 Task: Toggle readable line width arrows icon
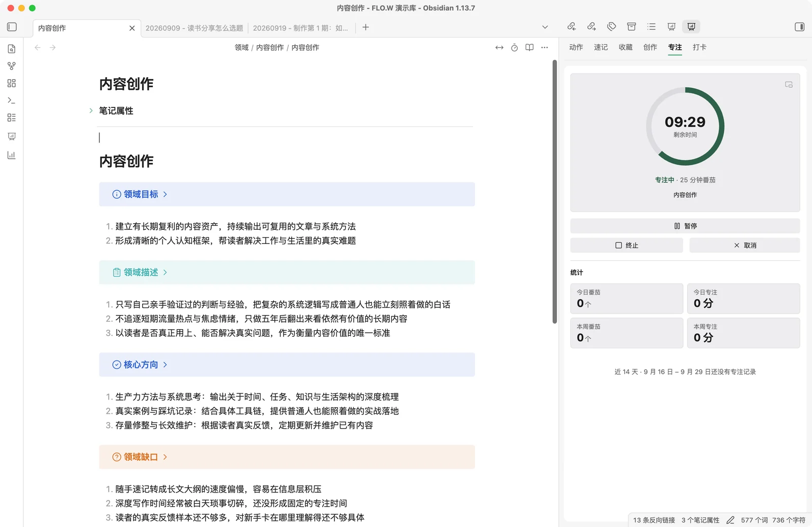click(x=499, y=47)
